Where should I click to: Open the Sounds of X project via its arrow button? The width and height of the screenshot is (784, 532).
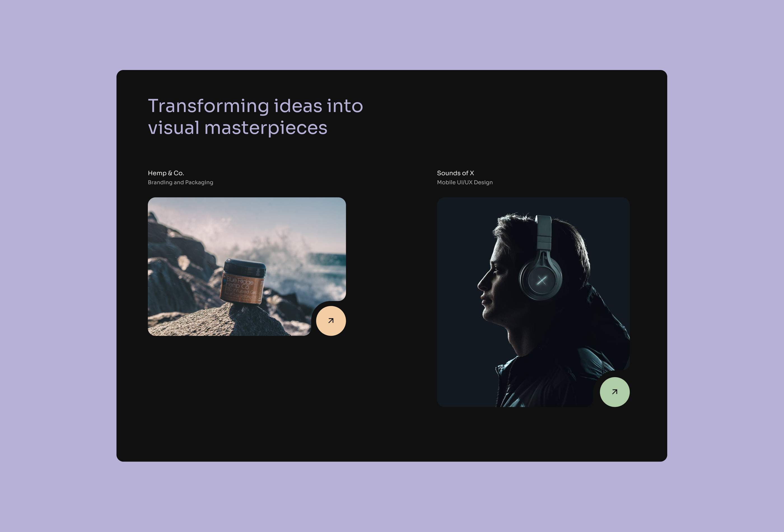[614, 391]
